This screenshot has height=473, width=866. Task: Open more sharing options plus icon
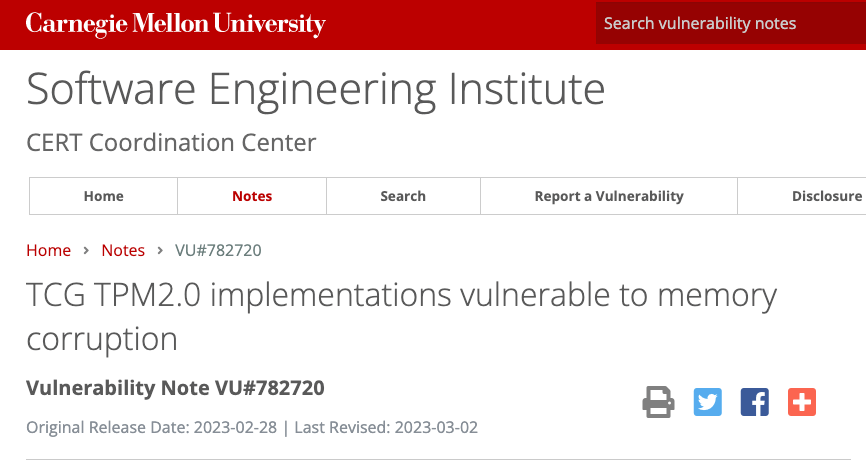[802, 402]
